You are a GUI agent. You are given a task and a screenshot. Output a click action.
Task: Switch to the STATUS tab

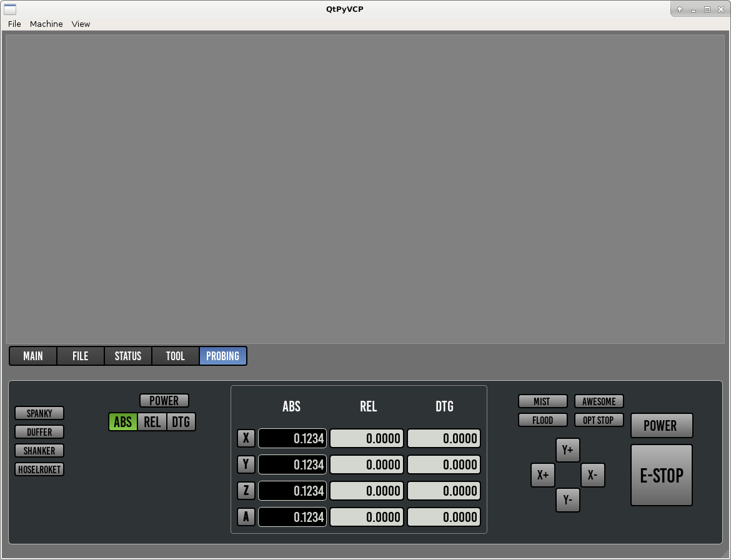tap(127, 356)
